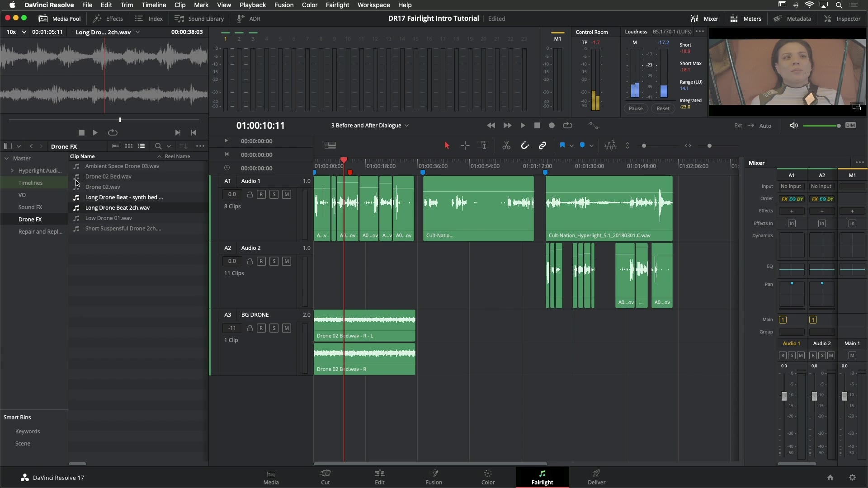Viewport: 868px width, 488px height.
Task: Show the Inspector panel
Action: (842, 19)
